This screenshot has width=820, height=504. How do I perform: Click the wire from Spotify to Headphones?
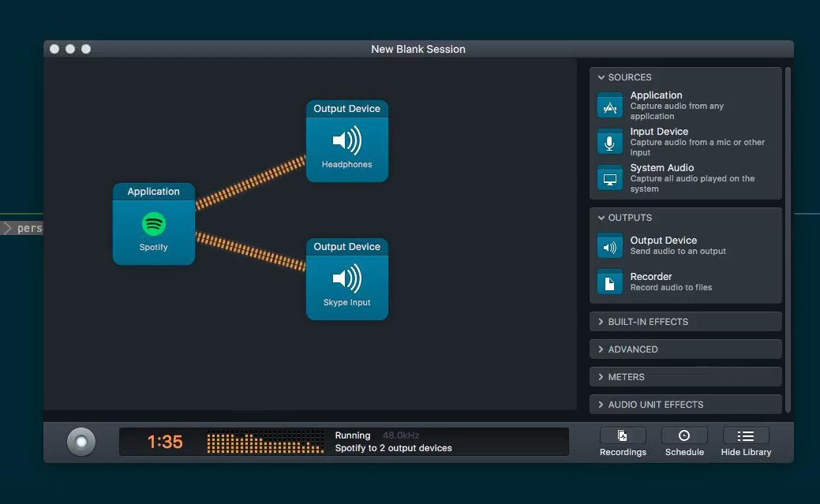coord(250,182)
